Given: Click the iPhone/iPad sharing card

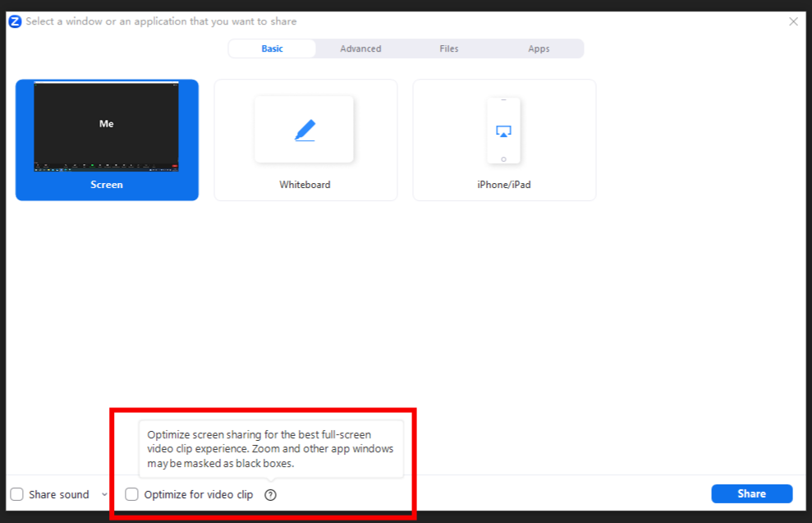Looking at the screenshot, I should (503, 140).
